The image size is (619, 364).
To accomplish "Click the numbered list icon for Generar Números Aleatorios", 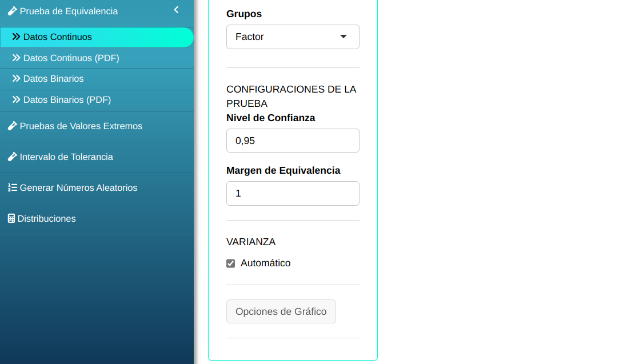I will tap(12, 188).
